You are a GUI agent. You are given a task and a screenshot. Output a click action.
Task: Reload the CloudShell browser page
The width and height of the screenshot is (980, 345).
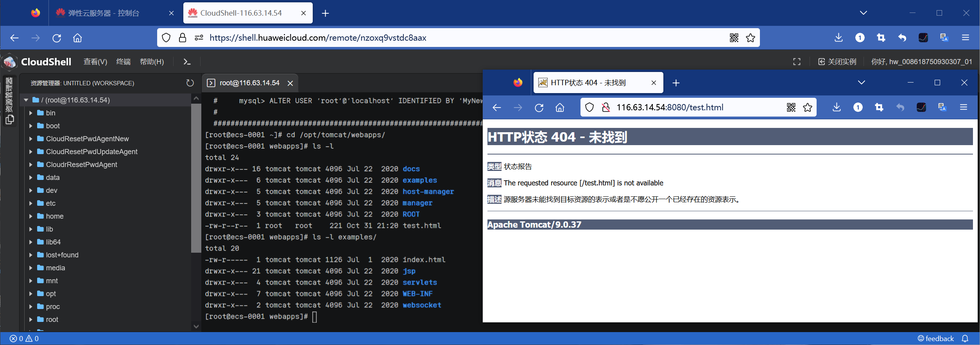[x=57, y=38]
